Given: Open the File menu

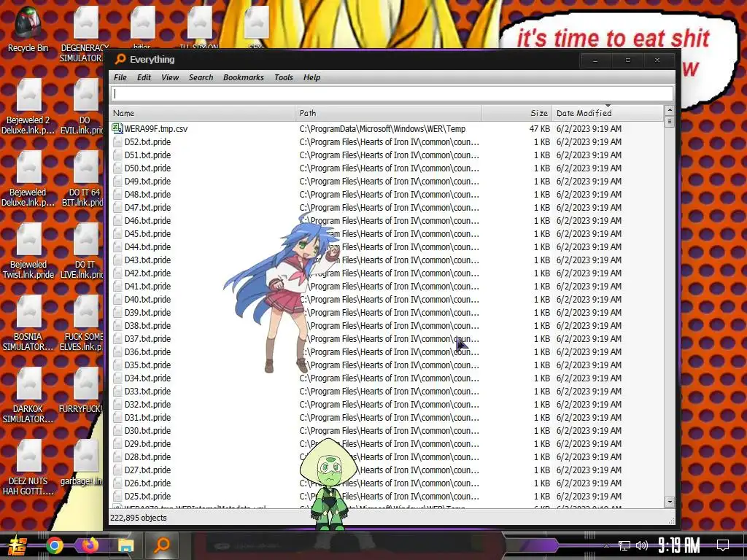Looking at the screenshot, I should (x=120, y=77).
